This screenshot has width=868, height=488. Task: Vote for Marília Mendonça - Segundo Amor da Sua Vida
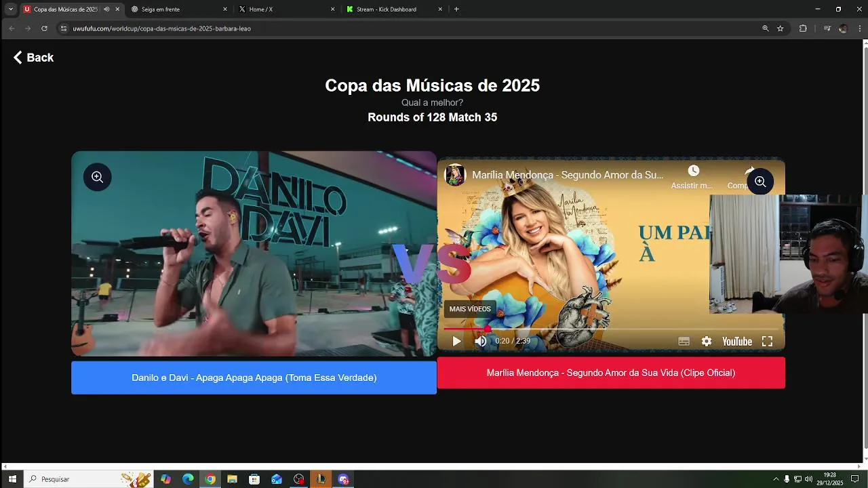(611, 373)
